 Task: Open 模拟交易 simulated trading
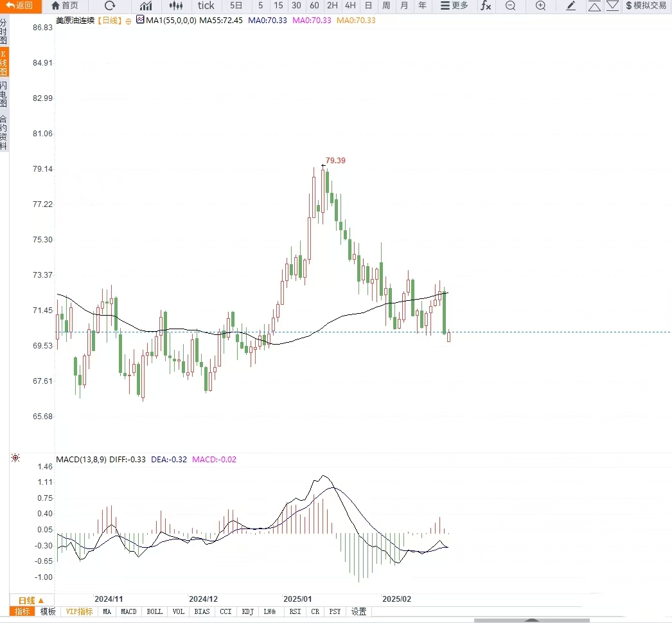point(646,6)
